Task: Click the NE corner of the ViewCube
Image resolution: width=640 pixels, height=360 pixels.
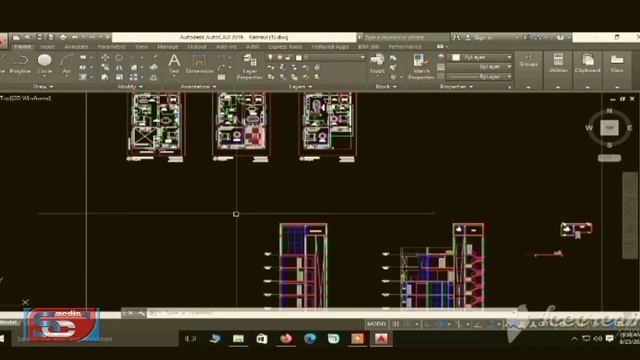Action: tap(617, 122)
